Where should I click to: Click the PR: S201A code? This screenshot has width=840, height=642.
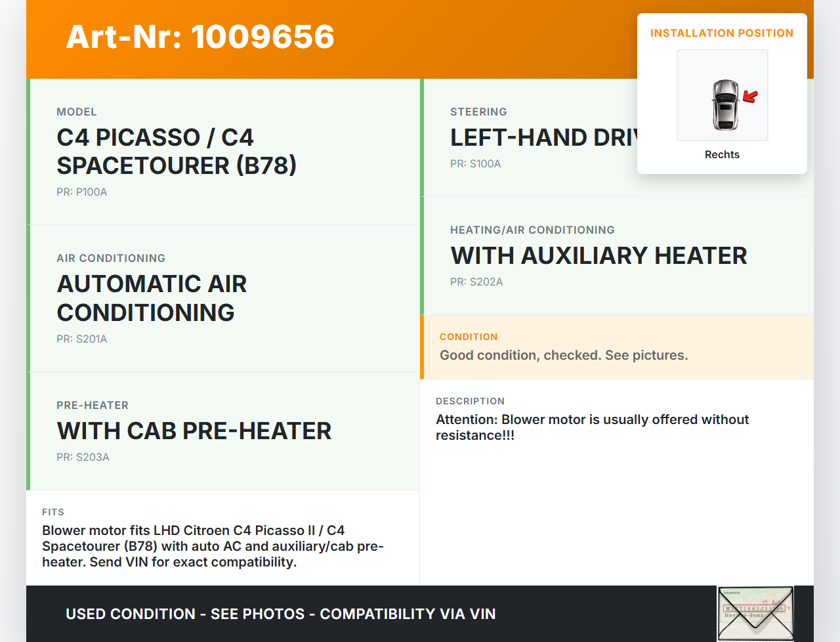[81, 339]
